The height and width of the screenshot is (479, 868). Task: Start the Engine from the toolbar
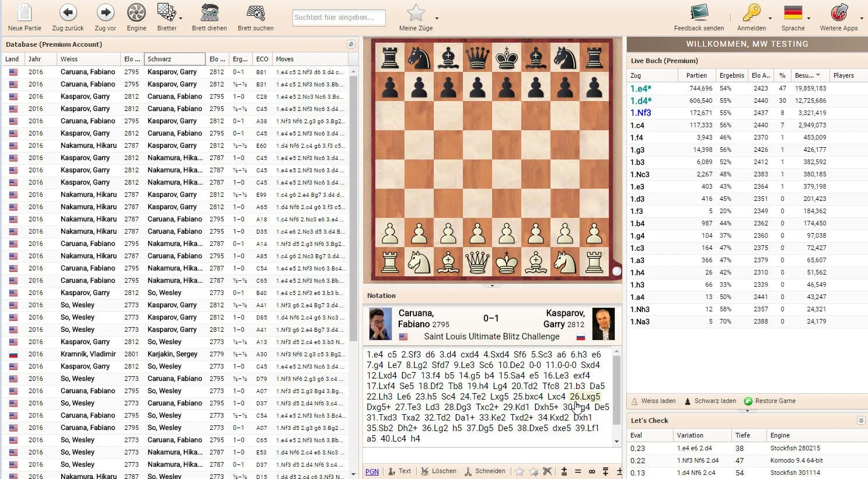click(137, 12)
